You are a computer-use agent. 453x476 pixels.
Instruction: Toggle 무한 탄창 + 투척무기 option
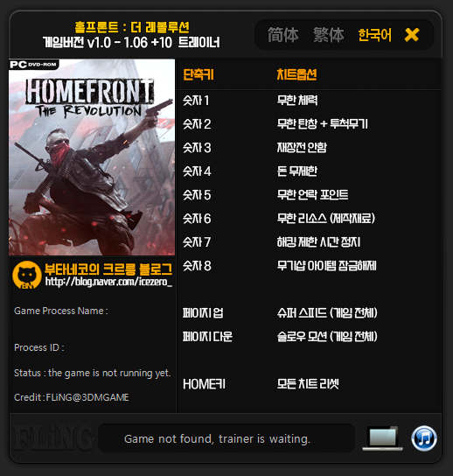pyautogui.click(x=322, y=124)
